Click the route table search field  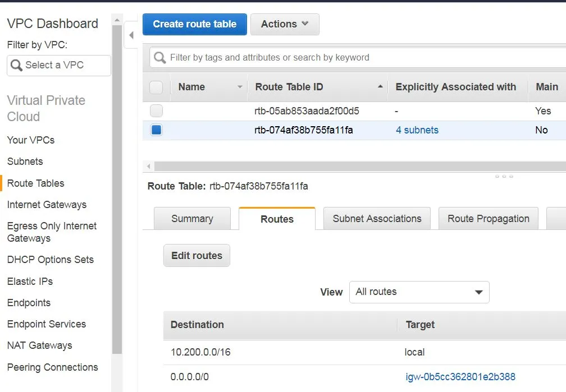(x=359, y=57)
